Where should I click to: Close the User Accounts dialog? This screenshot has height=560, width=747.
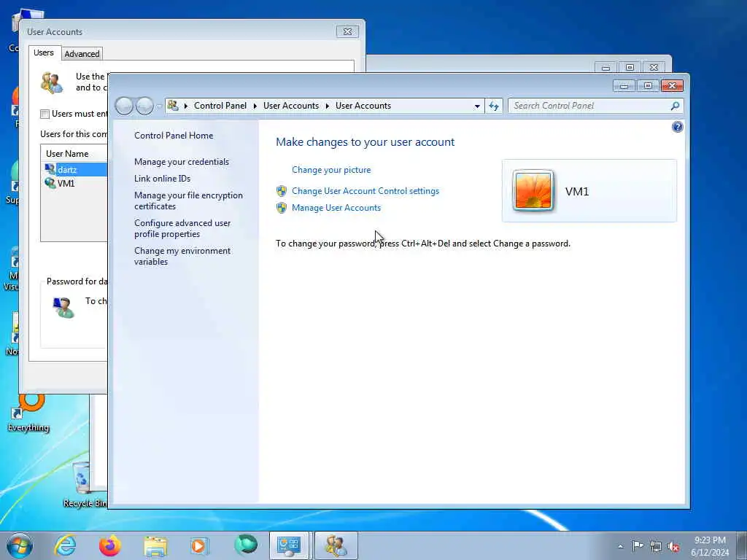347,31
